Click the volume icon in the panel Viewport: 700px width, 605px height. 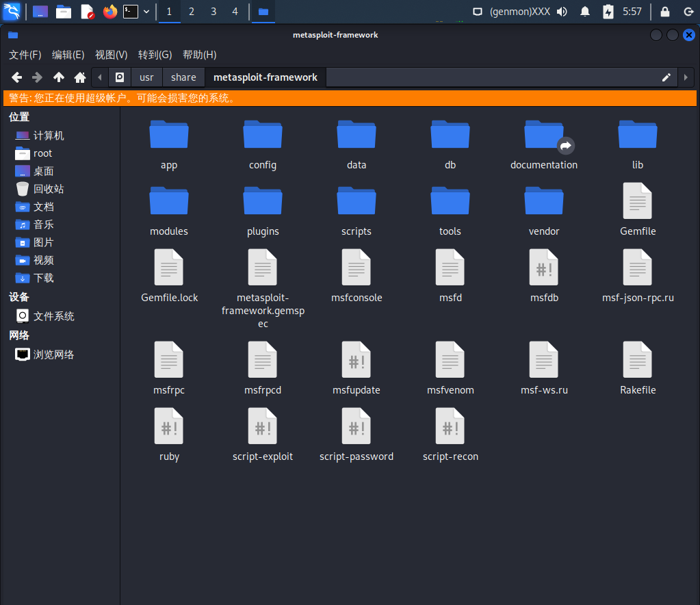pos(562,12)
